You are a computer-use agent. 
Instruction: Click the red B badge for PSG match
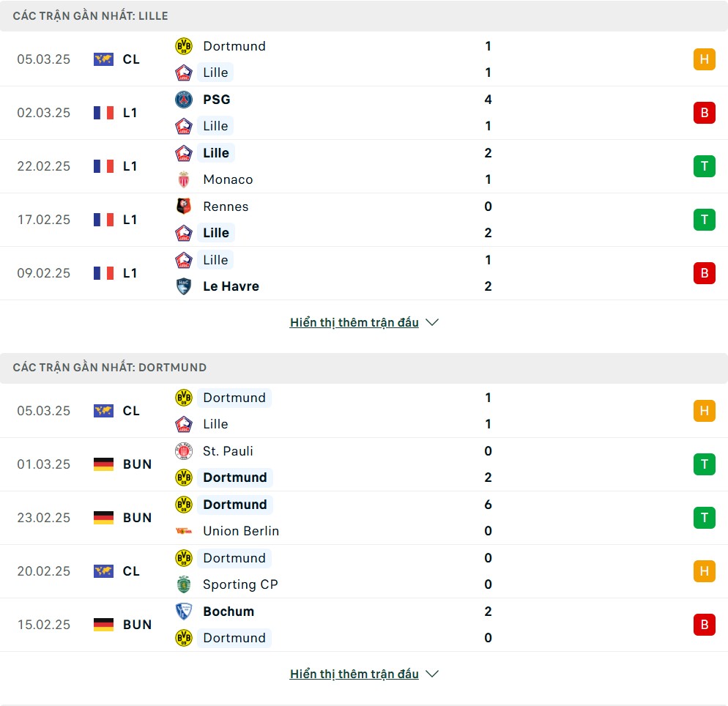click(x=705, y=112)
